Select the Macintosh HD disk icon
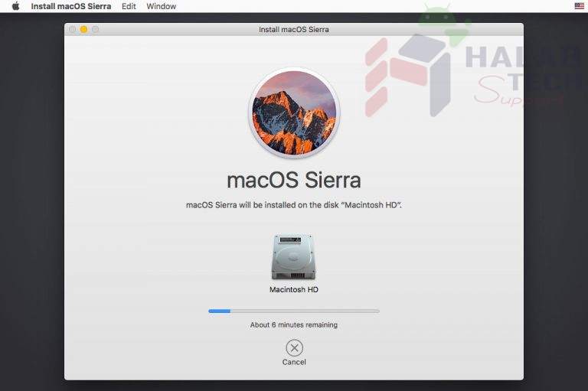This screenshot has width=588, height=391. (294, 257)
